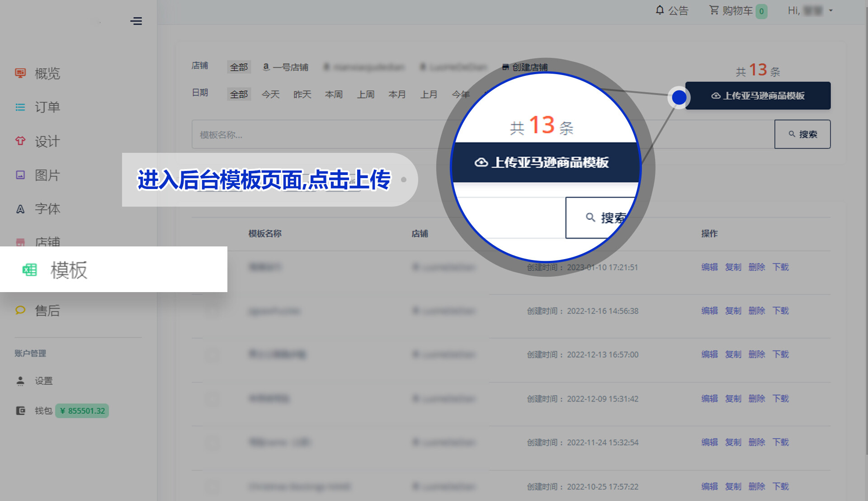This screenshot has height=501, width=868.
Task: Click 创建时间 2022-12-16 14:56:38 text
Action: pyautogui.click(x=582, y=311)
